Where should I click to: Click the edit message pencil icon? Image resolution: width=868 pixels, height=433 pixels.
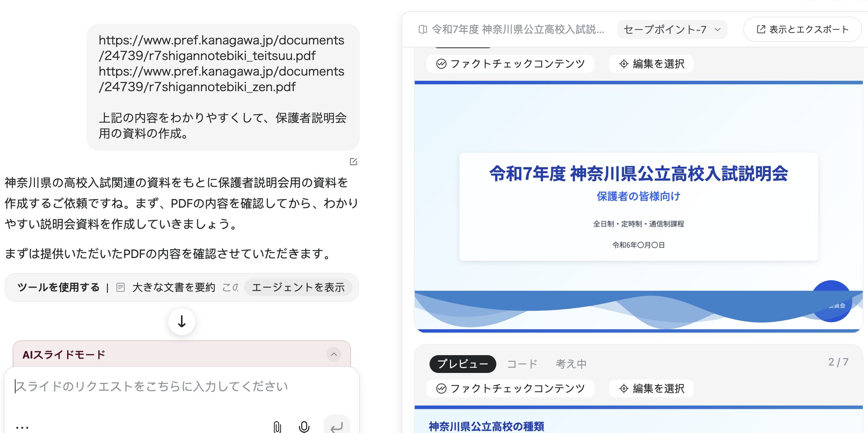[354, 162]
